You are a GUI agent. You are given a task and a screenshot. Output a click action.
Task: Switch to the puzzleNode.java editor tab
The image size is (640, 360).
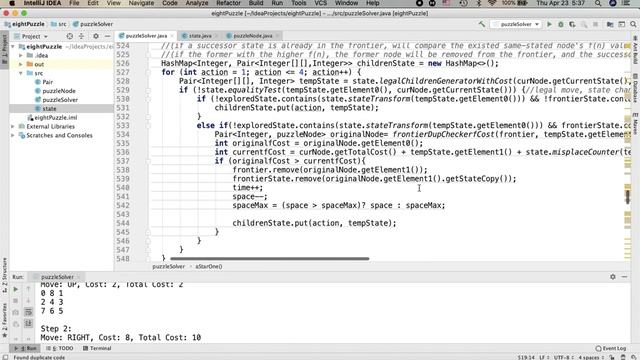[252, 36]
